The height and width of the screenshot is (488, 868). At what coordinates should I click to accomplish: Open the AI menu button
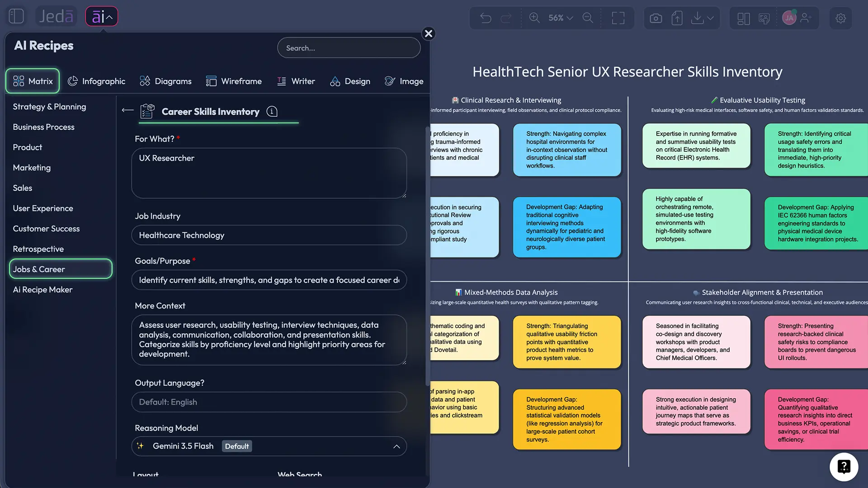tap(102, 17)
